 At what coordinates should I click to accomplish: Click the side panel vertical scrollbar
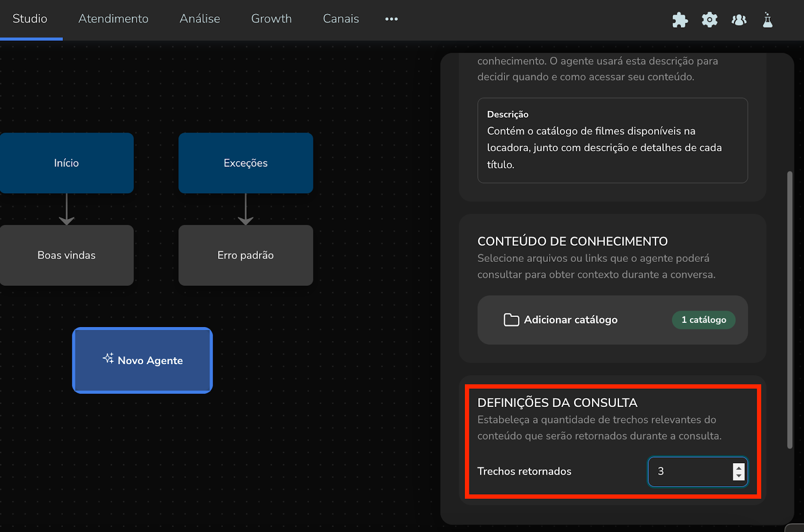[789, 309]
